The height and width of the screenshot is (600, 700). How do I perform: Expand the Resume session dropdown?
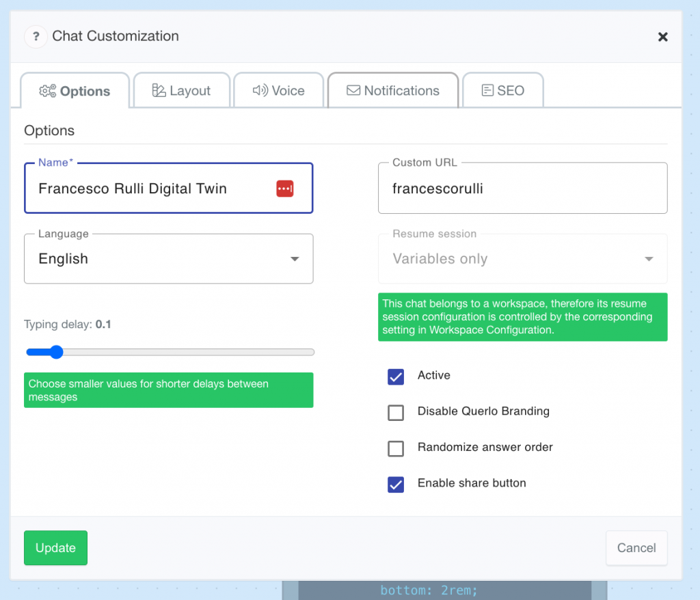(522, 259)
